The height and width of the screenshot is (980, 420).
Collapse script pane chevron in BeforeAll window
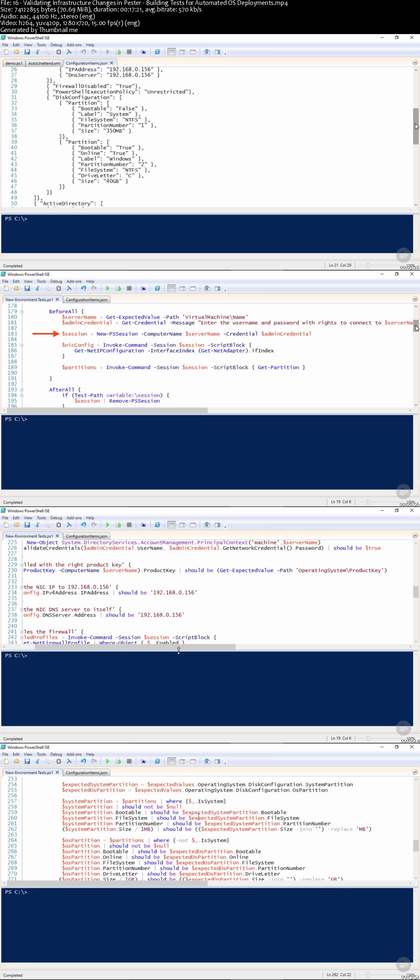coord(415,299)
